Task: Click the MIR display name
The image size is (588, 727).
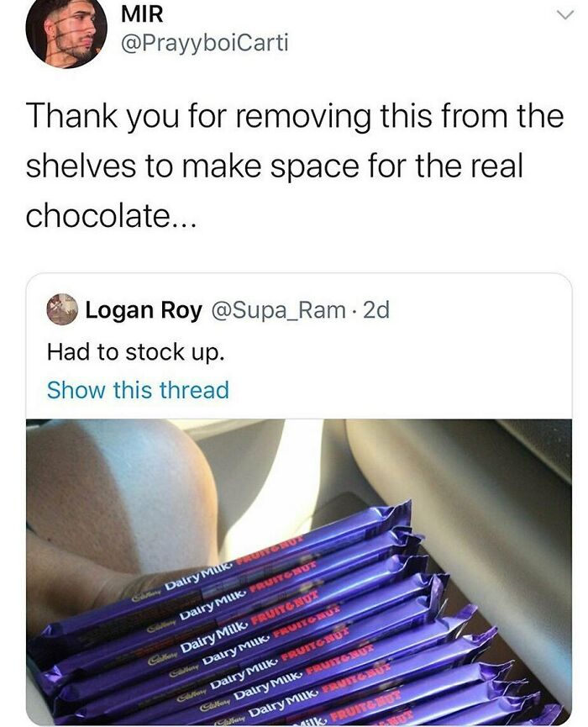Action: click(142, 14)
